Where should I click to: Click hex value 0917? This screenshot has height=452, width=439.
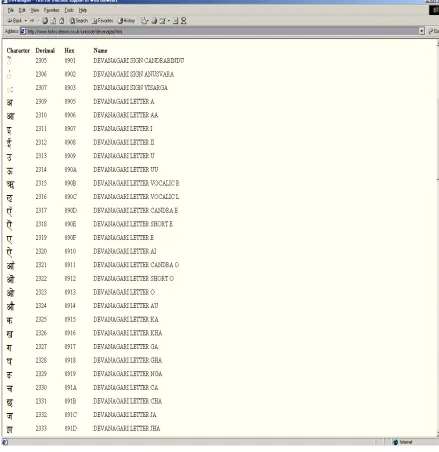click(70, 347)
